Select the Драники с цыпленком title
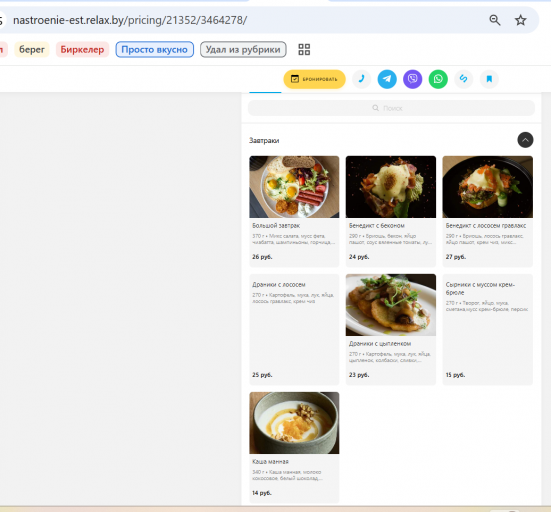551x512 pixels. point(380,344)
